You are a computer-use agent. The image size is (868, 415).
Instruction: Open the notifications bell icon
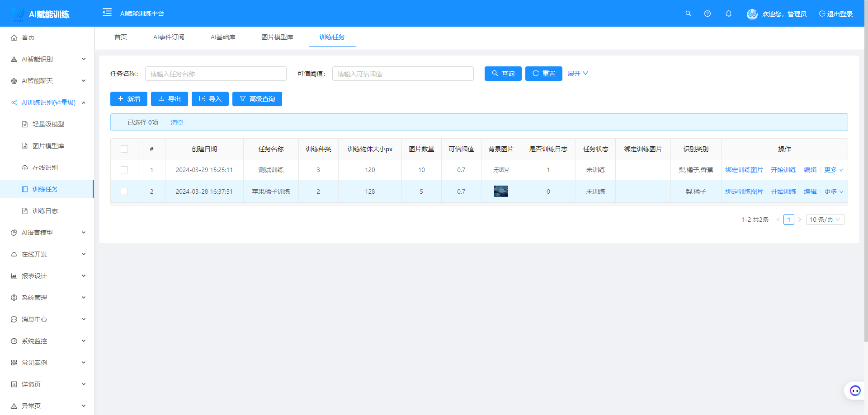(x=729, y=14)
